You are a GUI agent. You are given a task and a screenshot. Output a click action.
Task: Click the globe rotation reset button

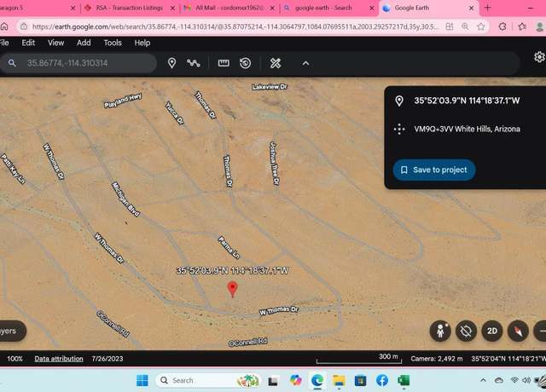click(x=466, y=331)
